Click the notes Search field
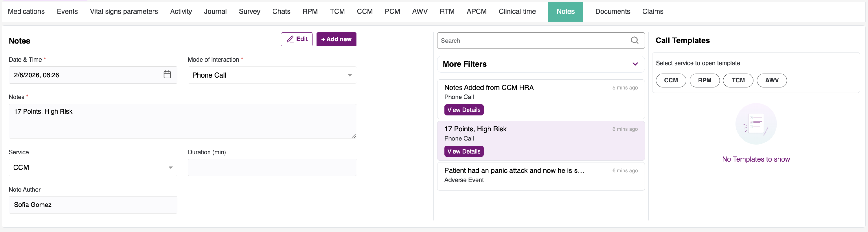 tap(532, 41)
